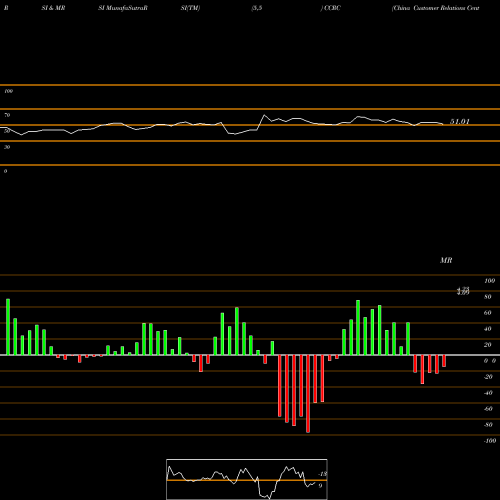
Task: Select the -60 label on MR axis
Action: pyautogui.click(x=488, y=409)
